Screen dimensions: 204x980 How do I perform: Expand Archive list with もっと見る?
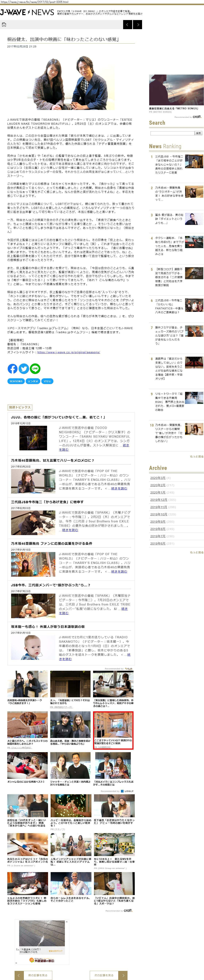[196, 552]
